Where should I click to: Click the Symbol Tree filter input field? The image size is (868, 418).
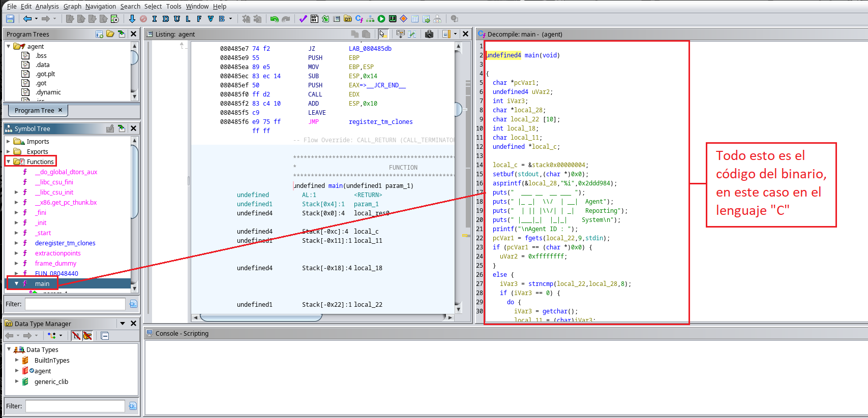(x=75, y=304)
